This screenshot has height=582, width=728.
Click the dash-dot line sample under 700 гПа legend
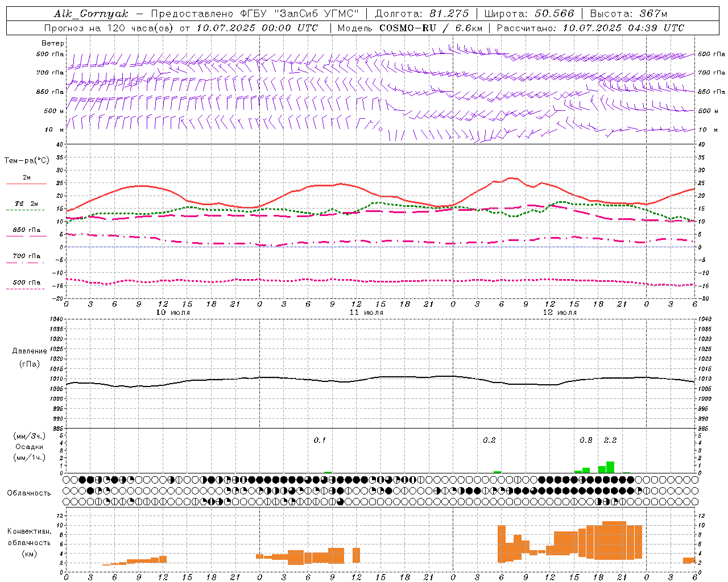coord(25,263)
